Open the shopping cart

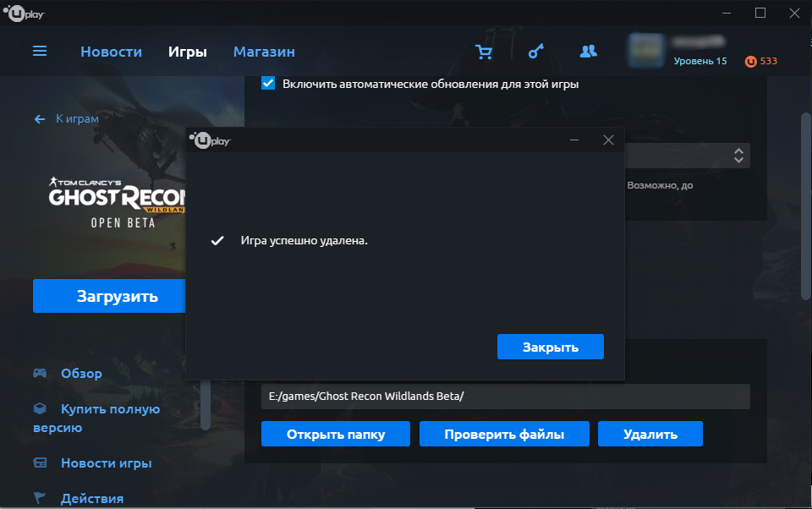pos(484,52)
